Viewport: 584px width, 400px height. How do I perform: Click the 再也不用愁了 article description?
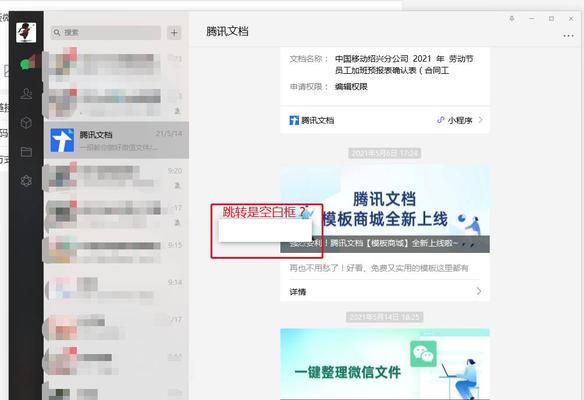click(x=379, y=268)
